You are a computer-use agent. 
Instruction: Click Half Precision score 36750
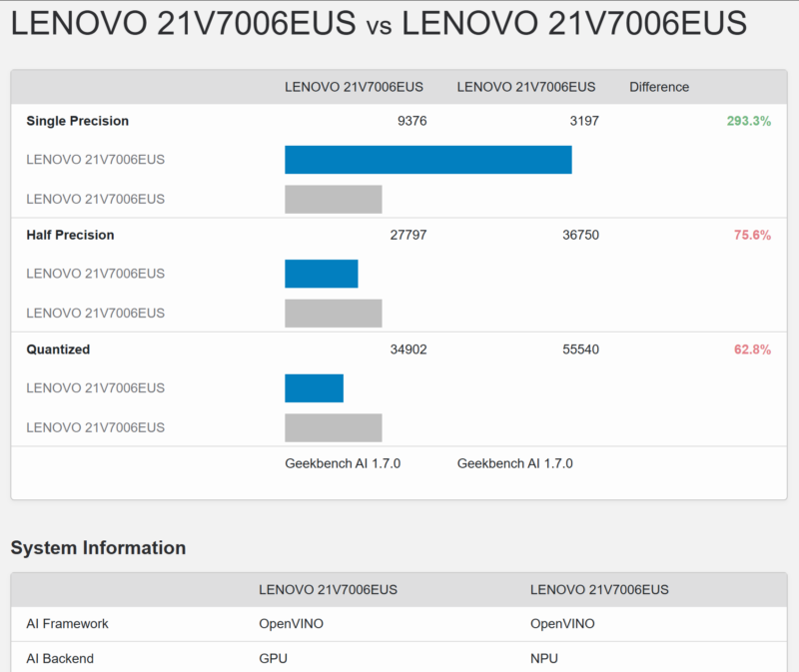coord(580,235)
